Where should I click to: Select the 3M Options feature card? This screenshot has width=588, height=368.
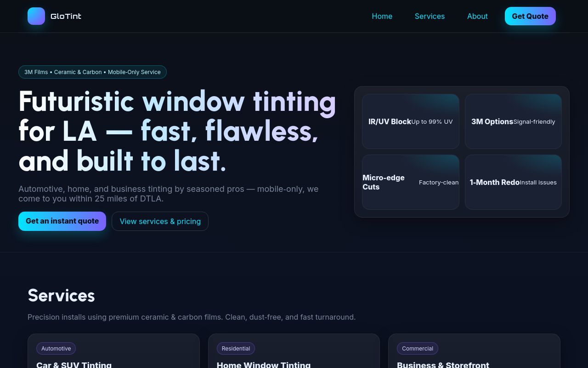coord(513,121)
